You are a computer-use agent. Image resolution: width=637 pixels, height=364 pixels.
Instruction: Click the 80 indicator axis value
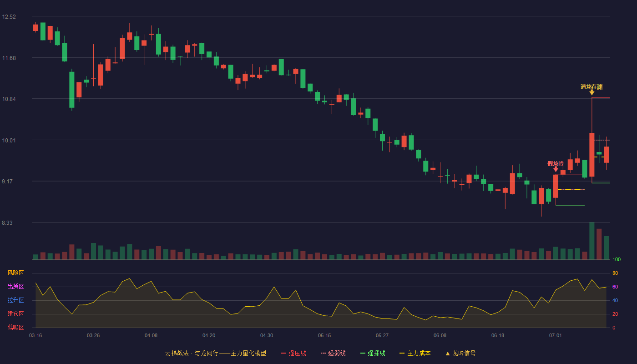(615, 273)
